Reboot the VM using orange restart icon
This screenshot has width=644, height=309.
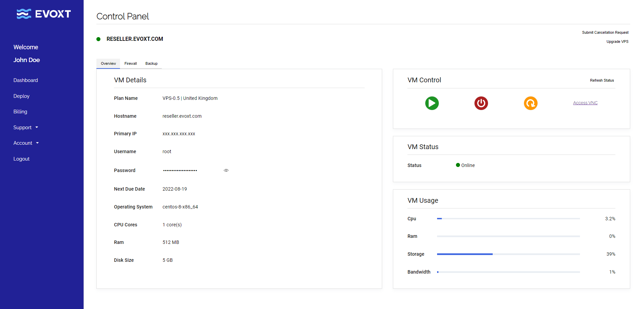pos(530,103)
